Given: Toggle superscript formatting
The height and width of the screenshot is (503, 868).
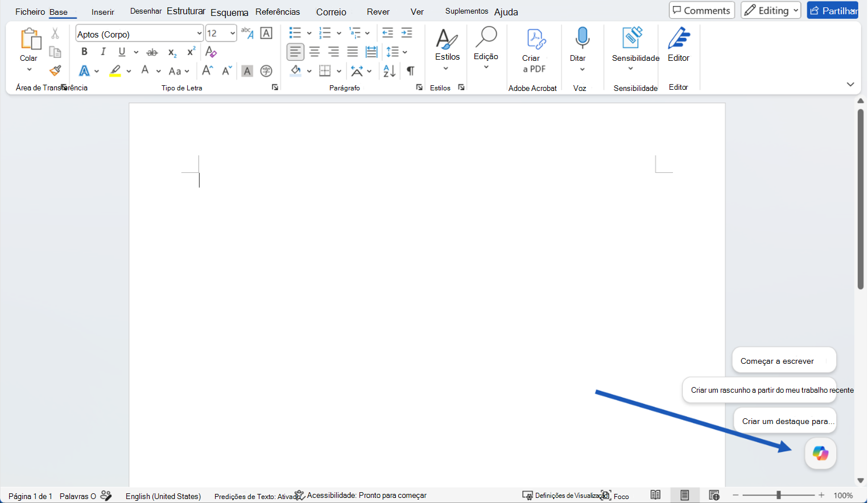Looking at the screenshot, I should click(x=191, y=52).
